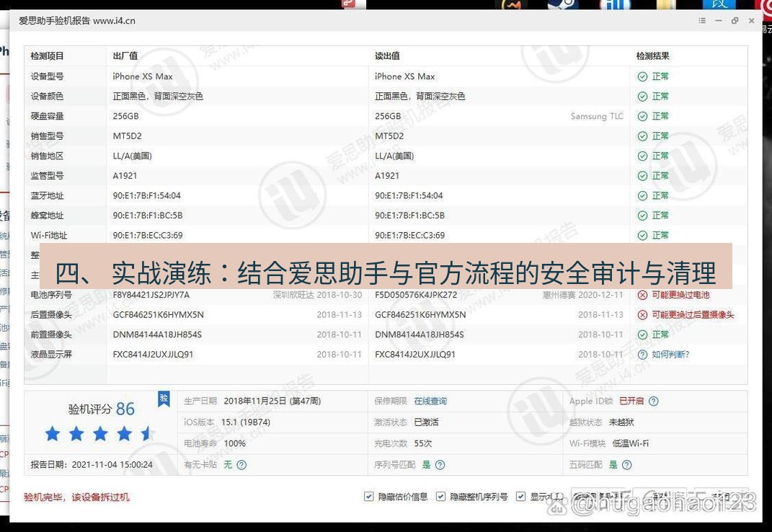This screenshot has width=772, height=532.
Task: Select read-value serial DNM84144A18JH854S
Action: pyautogui.click(x=420, y=335)
